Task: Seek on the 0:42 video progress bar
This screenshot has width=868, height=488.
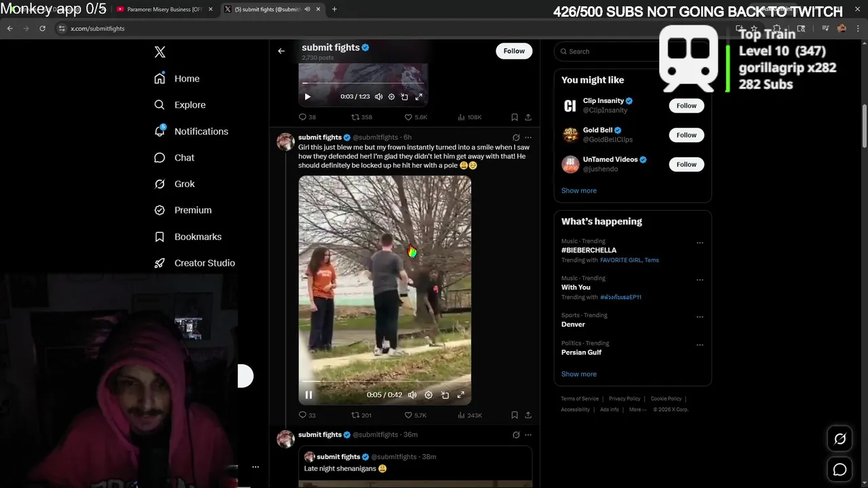Action: 384,382
